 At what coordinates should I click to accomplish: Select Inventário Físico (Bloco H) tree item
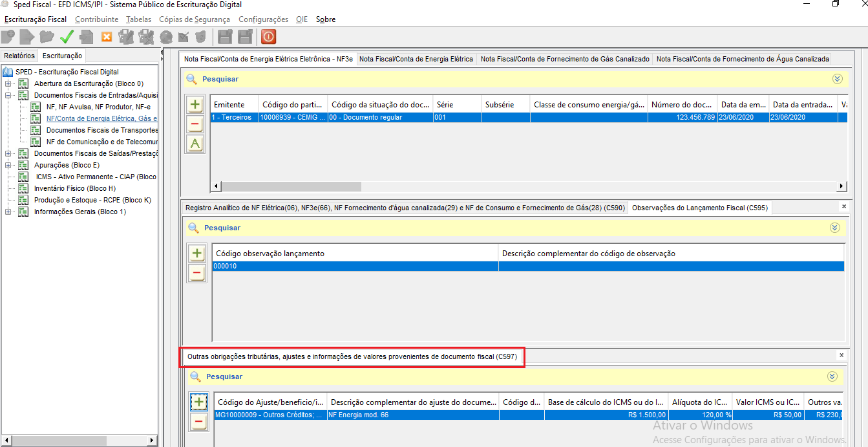coord(74,188)
